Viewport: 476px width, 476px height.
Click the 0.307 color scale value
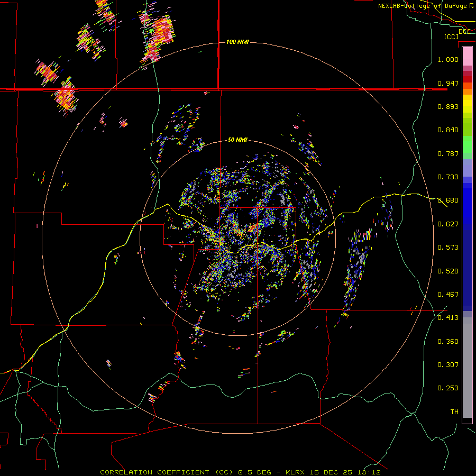tap(448, 365)
